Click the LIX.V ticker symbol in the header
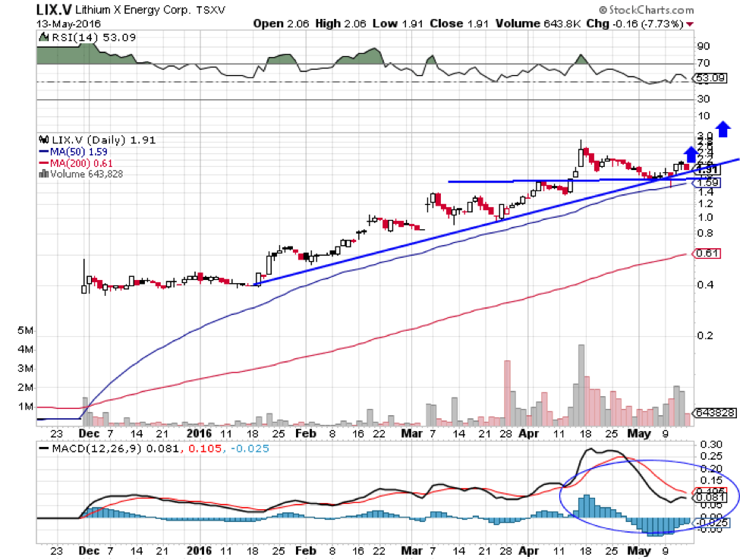Viewport: 740px width, 560px height. pyautogui.click(x=54, y=9)
